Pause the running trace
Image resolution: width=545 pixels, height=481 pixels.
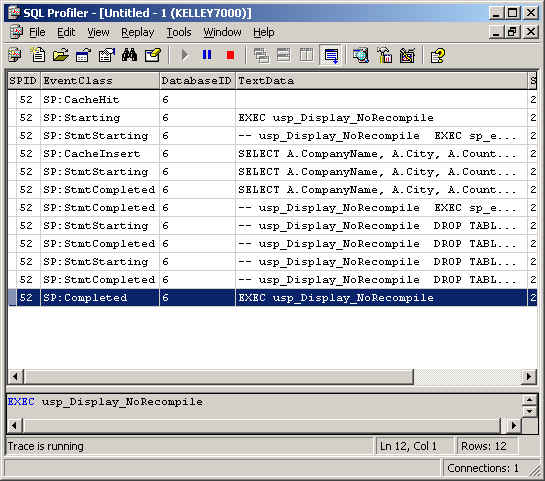[207, 55]
